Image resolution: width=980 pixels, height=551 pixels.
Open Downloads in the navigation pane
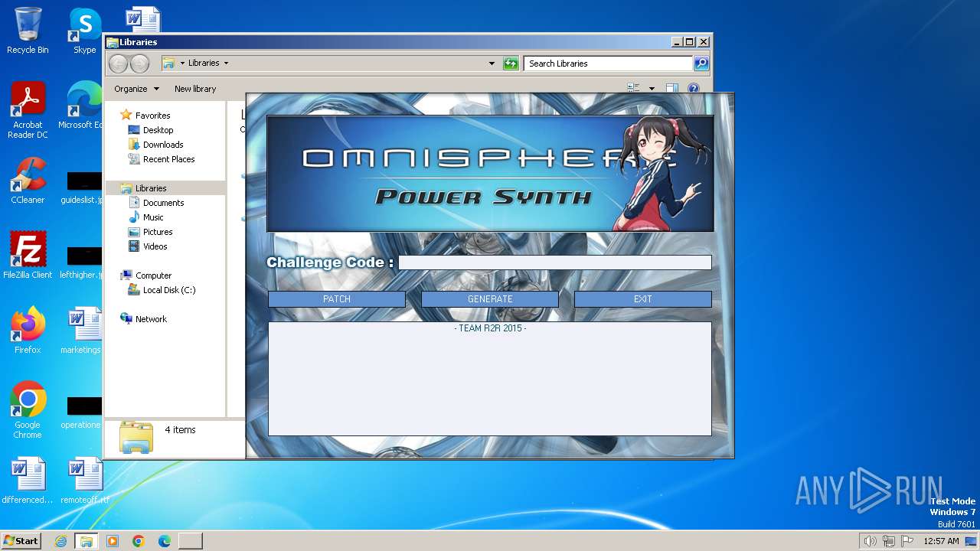163,145
